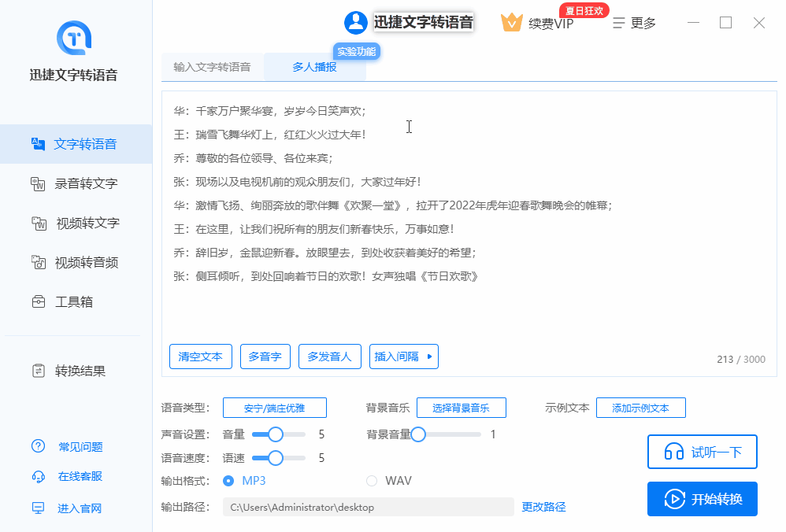The width and height of the screenshot is (786, 532).
Task: Click the user avatar icon at the top
Action: [356, 23]
